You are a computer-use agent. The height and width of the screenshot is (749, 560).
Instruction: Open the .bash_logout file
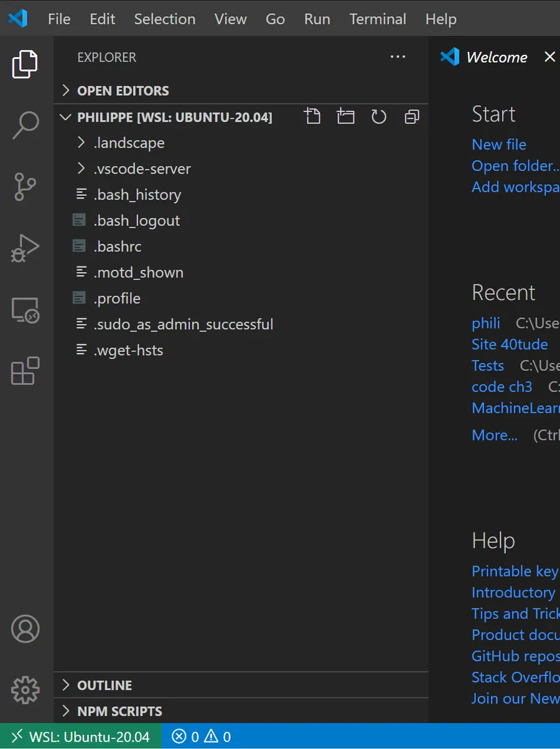(x=241, y=221)
